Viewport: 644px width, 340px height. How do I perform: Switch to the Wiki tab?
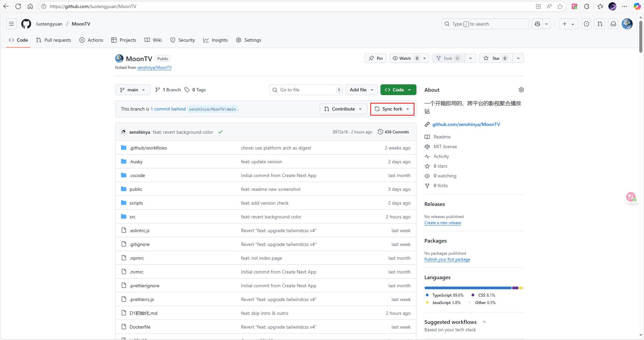click(153, 40)
